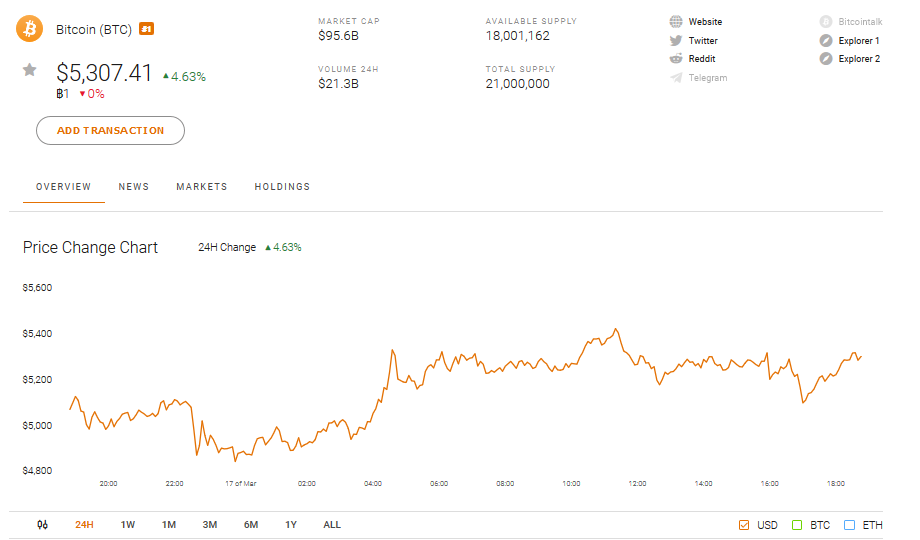Click the Twitter bird icon
The width and height of the screenshot is (920, 540).
click(x=676, y=41)
